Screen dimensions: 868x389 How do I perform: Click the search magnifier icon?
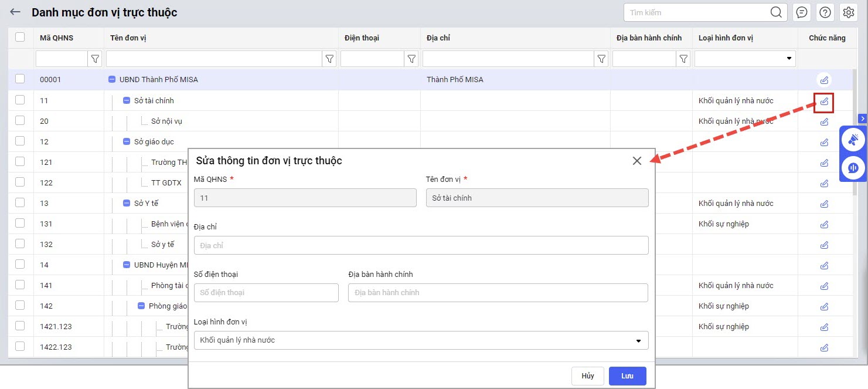click(776, 12)
